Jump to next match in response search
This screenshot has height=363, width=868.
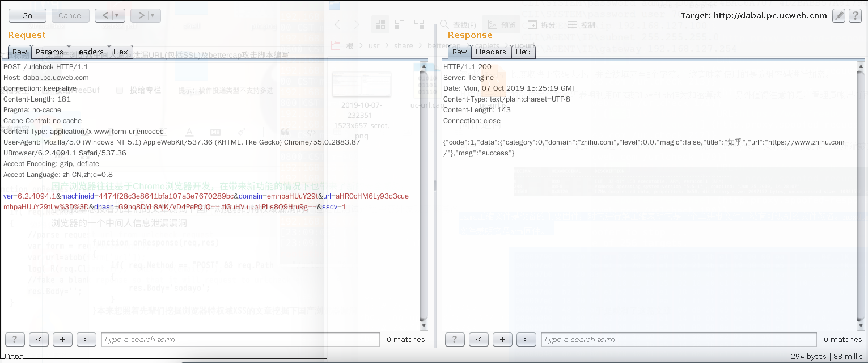coord(526,339)
